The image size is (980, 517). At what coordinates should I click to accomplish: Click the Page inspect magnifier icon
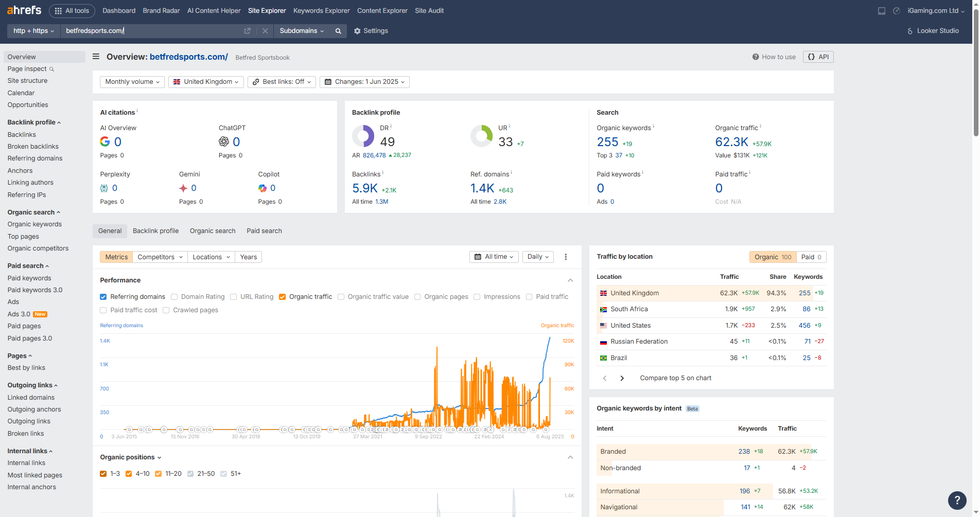click(x=51, y=69)
